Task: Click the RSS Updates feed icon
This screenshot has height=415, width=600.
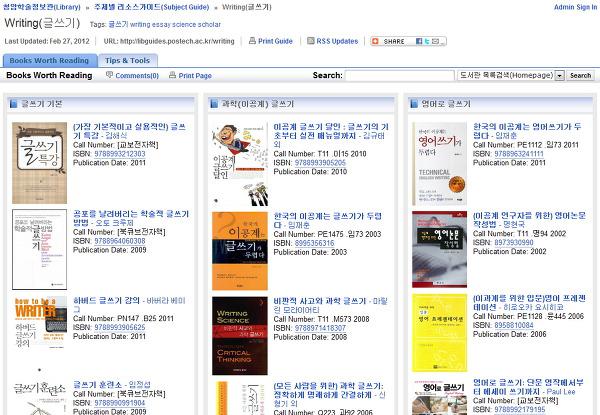Action: [311, 41]
